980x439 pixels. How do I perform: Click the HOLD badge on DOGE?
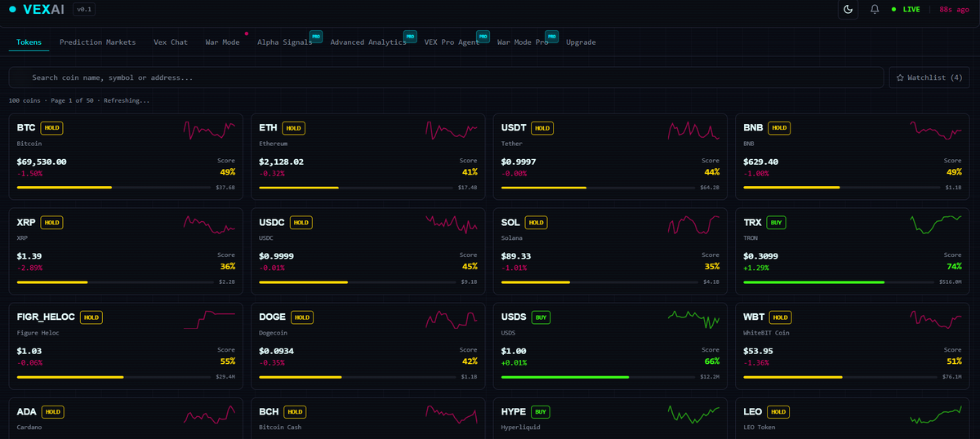(x=302, y=317)
